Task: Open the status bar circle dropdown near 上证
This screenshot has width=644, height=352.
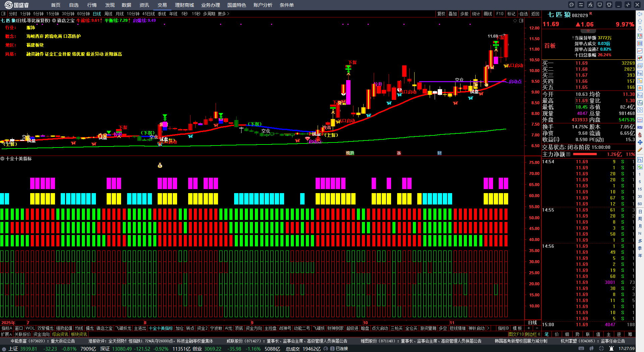Action: click(x=4, y=349)
